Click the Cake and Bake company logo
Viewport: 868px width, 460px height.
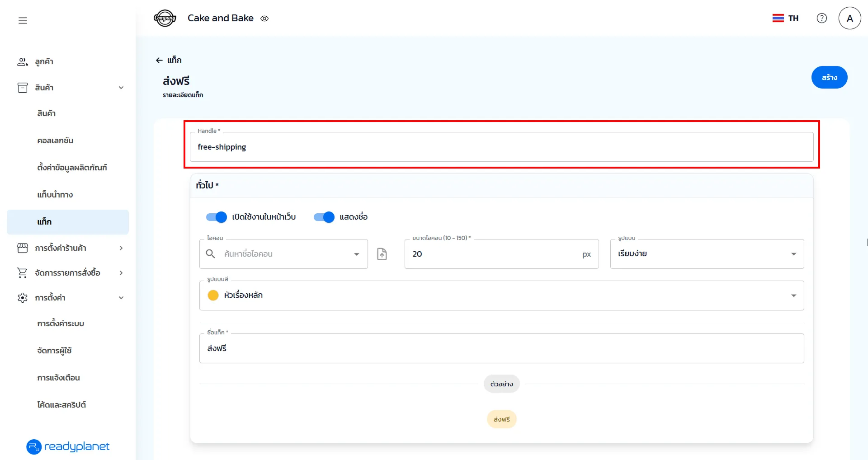(x=165, y=19)
